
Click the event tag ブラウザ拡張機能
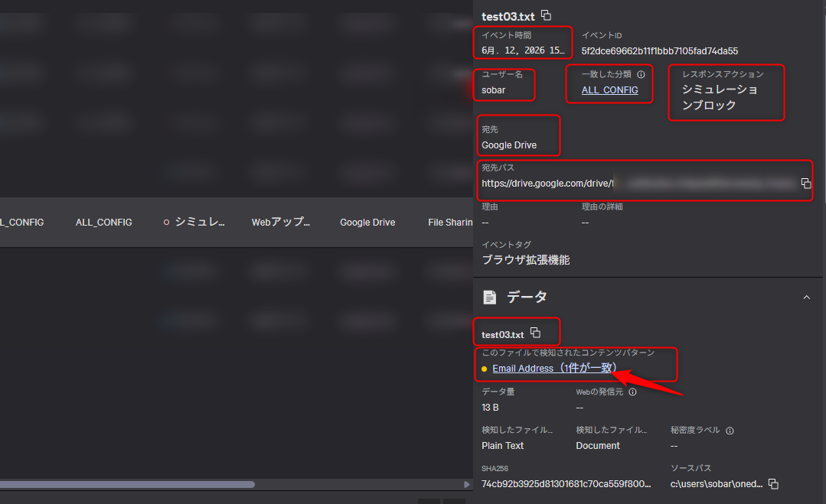526,260
